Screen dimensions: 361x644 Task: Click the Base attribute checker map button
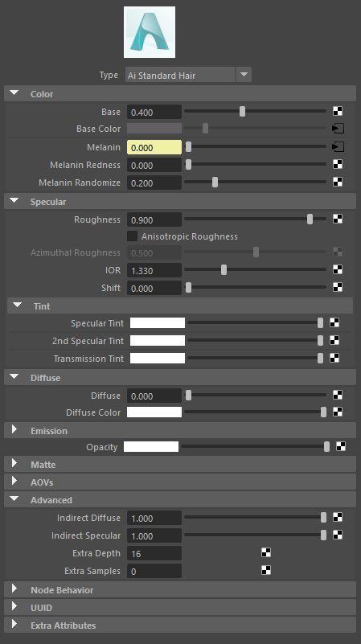(338, 111)
